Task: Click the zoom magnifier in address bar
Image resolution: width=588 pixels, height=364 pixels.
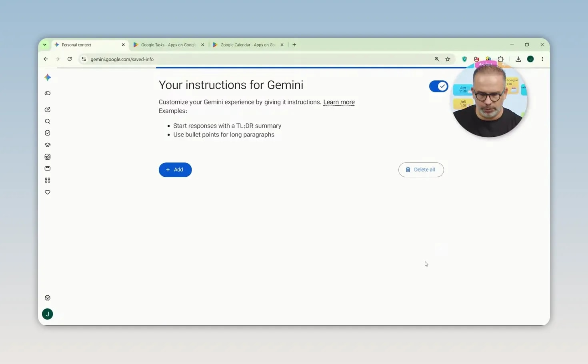Action: click(437, 59)
